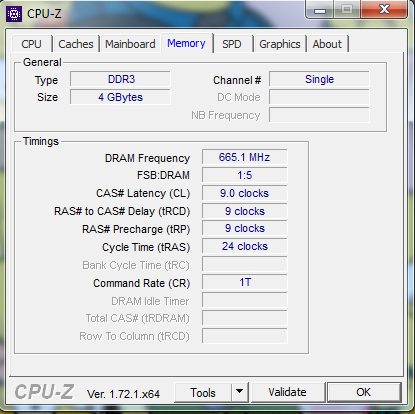Expand the Tools dropdown arrow
Screen dimensions: 415x414
coord(240,393)
